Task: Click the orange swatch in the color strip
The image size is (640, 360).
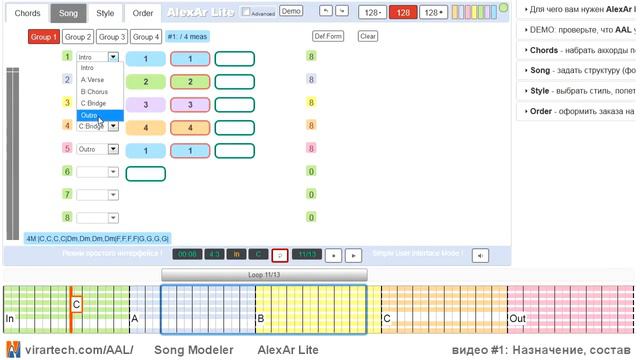Action: (x=455, y=12)
